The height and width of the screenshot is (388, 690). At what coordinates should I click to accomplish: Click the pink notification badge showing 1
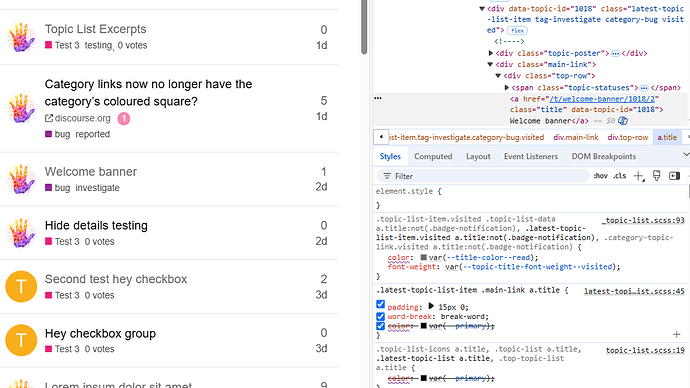pyautogui.click(x=124, y=118)
